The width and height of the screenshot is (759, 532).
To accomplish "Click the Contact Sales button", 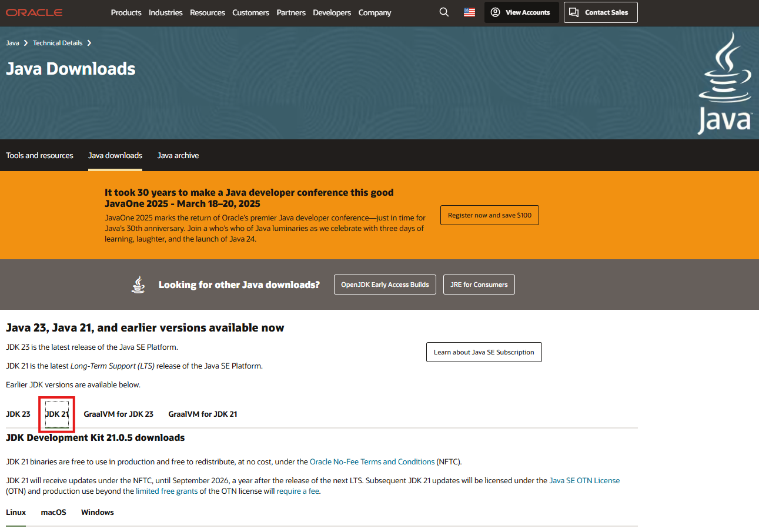I will [x=600, y=12].
